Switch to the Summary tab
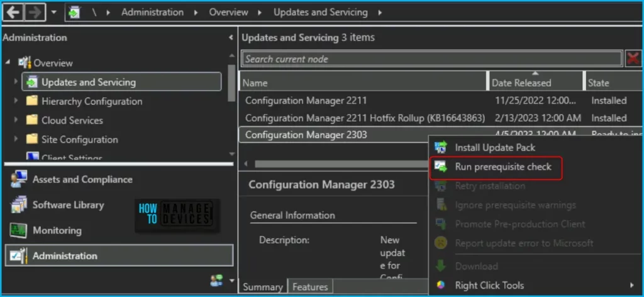Viewport: 644px width, 297px height. pos(263,287)
